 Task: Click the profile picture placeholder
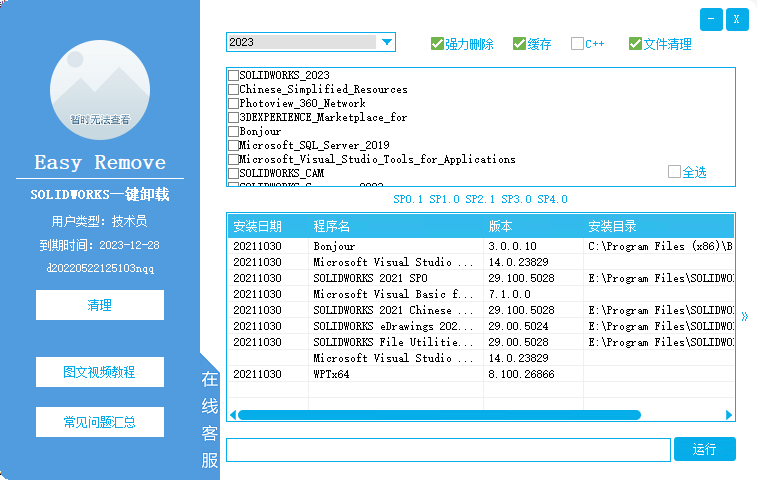pos(100,85)
